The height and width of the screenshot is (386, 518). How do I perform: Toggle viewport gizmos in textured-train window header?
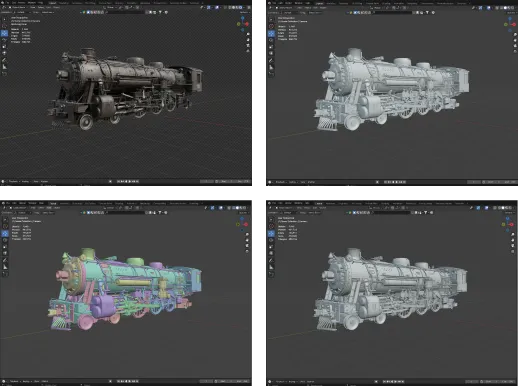coord(209,7)
